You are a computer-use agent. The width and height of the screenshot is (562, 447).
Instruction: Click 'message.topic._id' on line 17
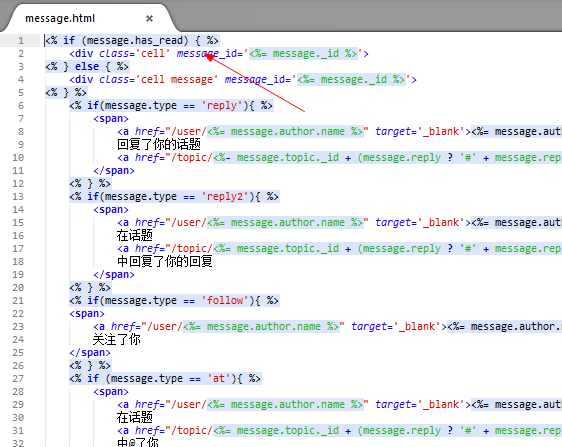[288, 249]
